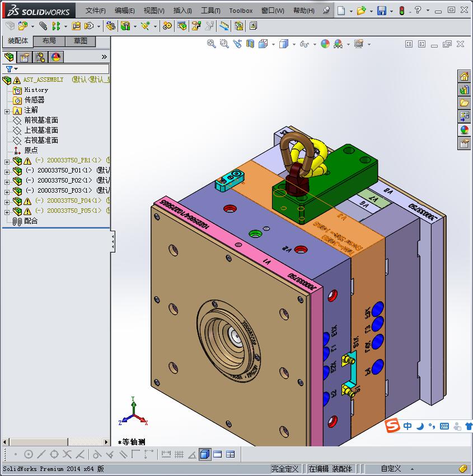Viewport: 473px width, 476px height.
Task: Click the New Motion Study gear icon
Action: coord(167,26)
